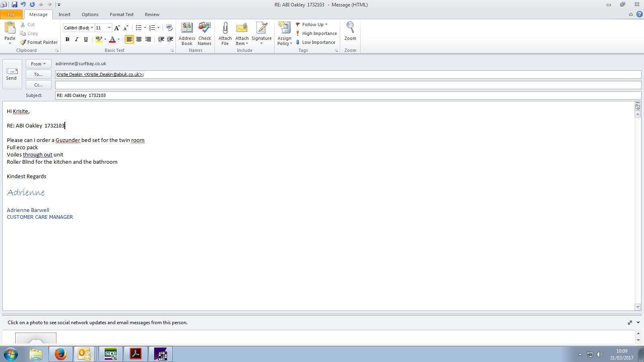Toggle underline formatting
Screen dimensions: 644x362
tap(86, 39)
